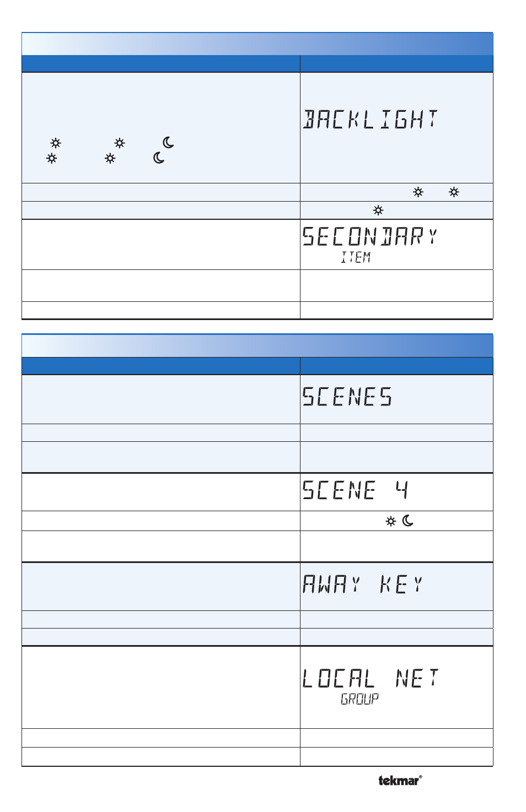
Task: Click the left sun icon of the pair below BACKLIGHT
Action: point(418,192)
